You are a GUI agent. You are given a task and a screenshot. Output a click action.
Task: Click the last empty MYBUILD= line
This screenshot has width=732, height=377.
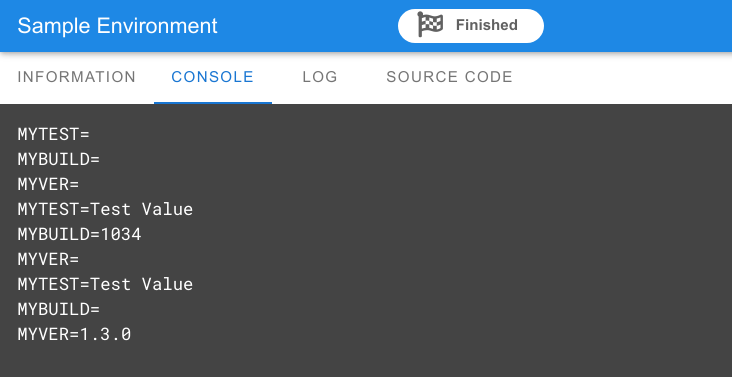click(59, 309)
